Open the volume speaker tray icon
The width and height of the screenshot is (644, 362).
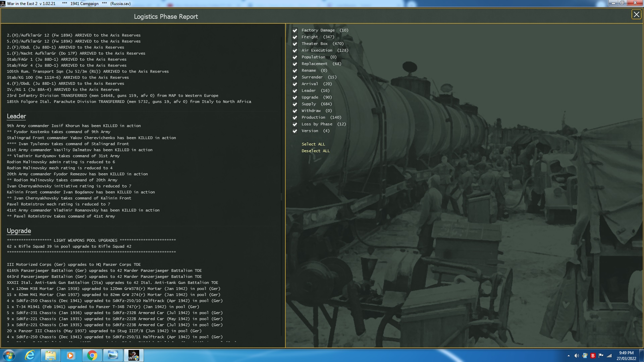577,356
